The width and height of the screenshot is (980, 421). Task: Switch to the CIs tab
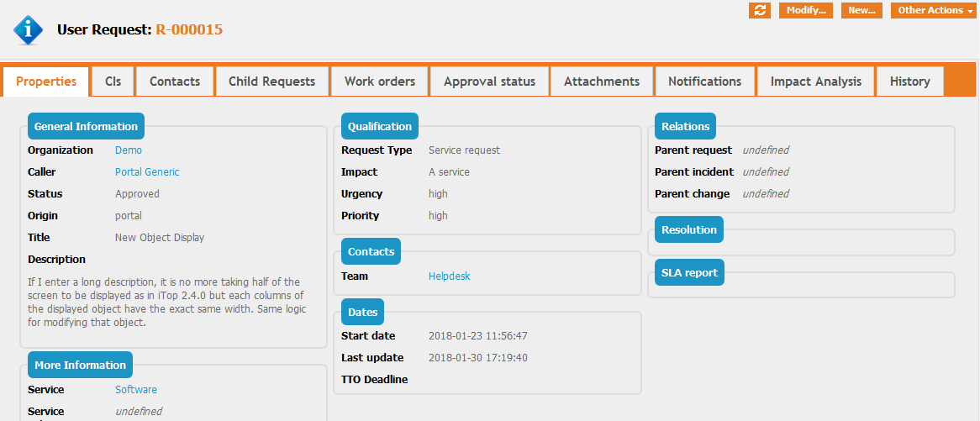pos(113,82)
